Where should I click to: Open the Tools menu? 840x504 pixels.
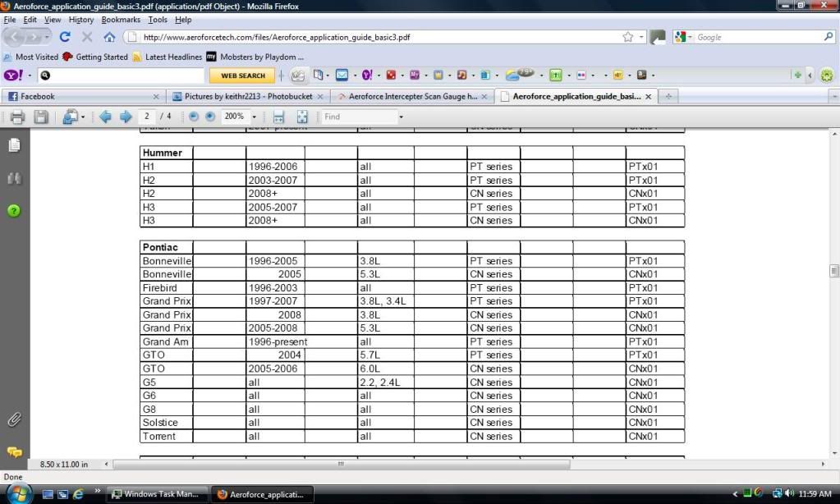click(158, 20)
